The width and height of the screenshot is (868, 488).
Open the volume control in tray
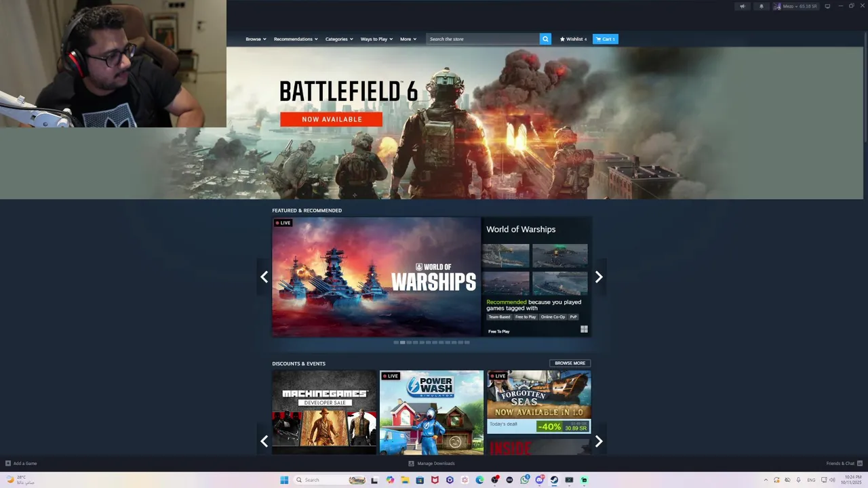[x=832, y=480]
